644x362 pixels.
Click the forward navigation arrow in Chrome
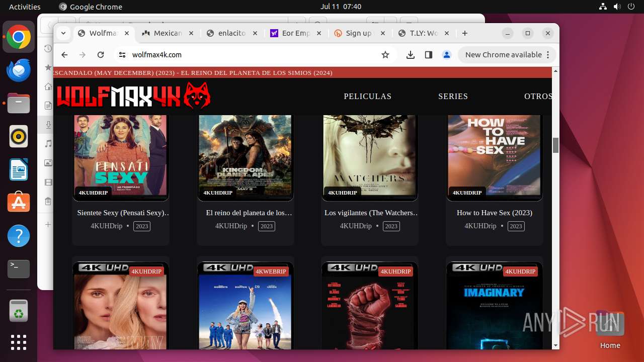(x=83, y=55)
